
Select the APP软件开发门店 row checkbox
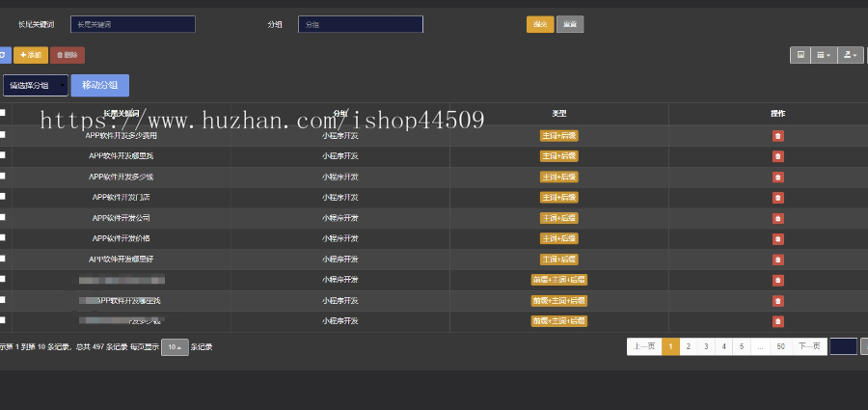[2, 196]
